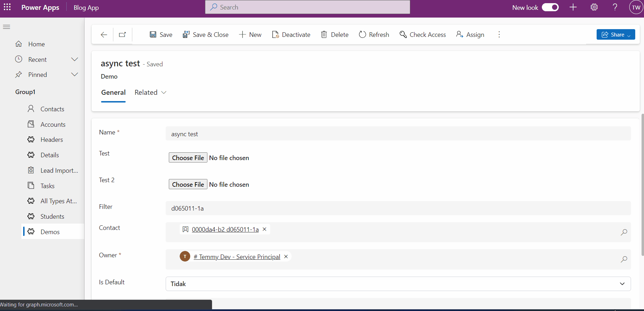Image resolution: width=644 pixels, height=311 pixels.
Task: Click Save & Close command
Action: [206, 34]
